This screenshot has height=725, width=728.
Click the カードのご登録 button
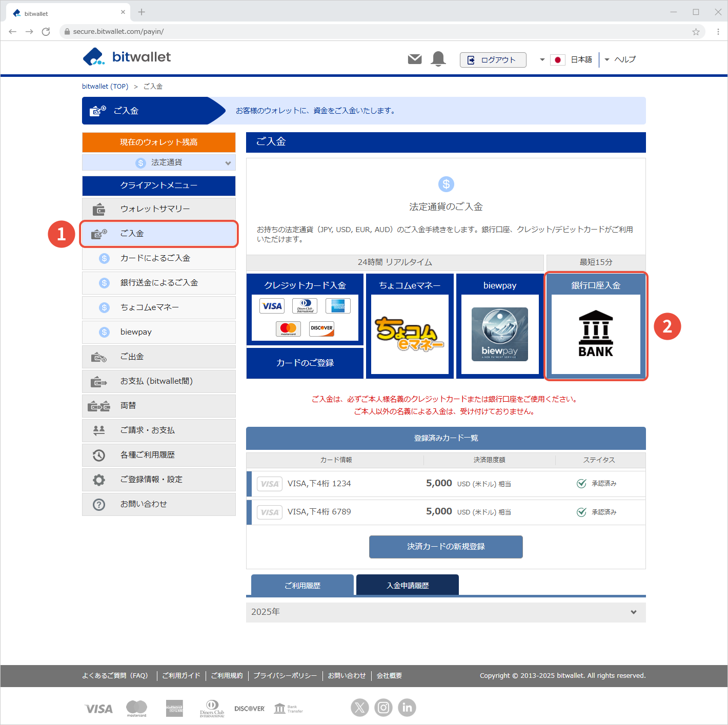click(x=305, y=363)
